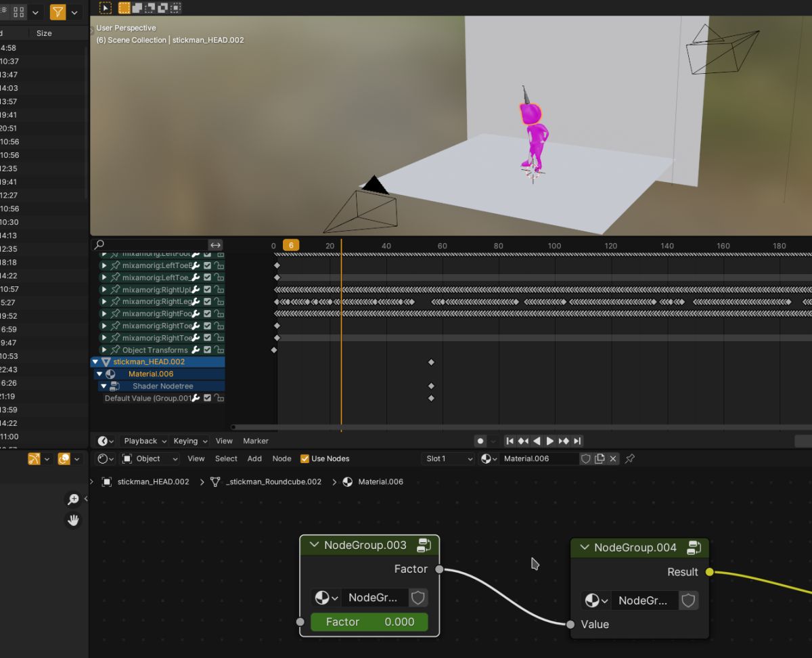Open the timeline View menu
Image resolution: width=812 pixels, height=658 pixels.
click(224, 441)
